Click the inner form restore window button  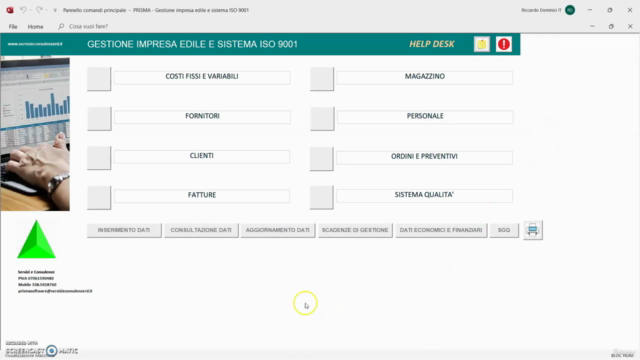coord(611,26)
